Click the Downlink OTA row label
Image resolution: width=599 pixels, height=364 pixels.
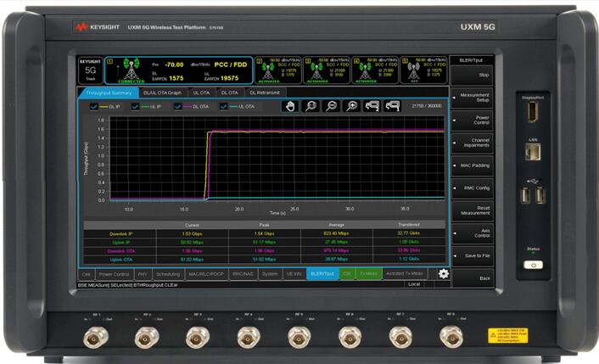[x=120, y=251]
